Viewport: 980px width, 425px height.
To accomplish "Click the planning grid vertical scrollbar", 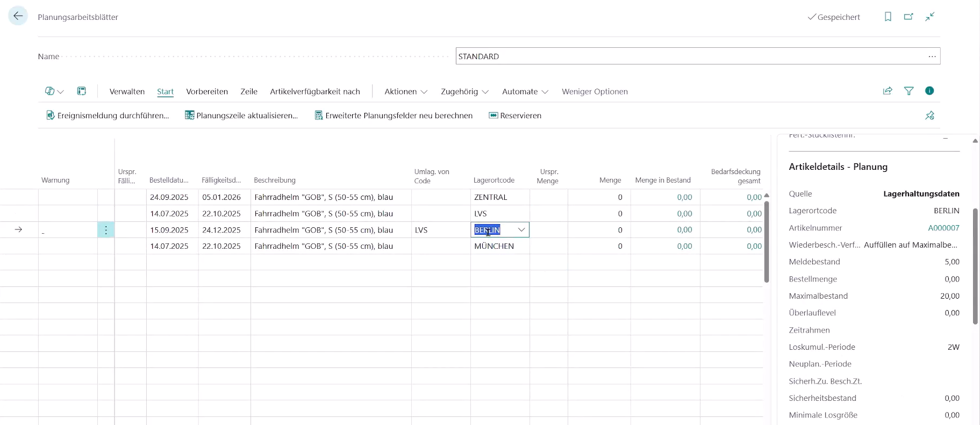I will tap(767, 242).
